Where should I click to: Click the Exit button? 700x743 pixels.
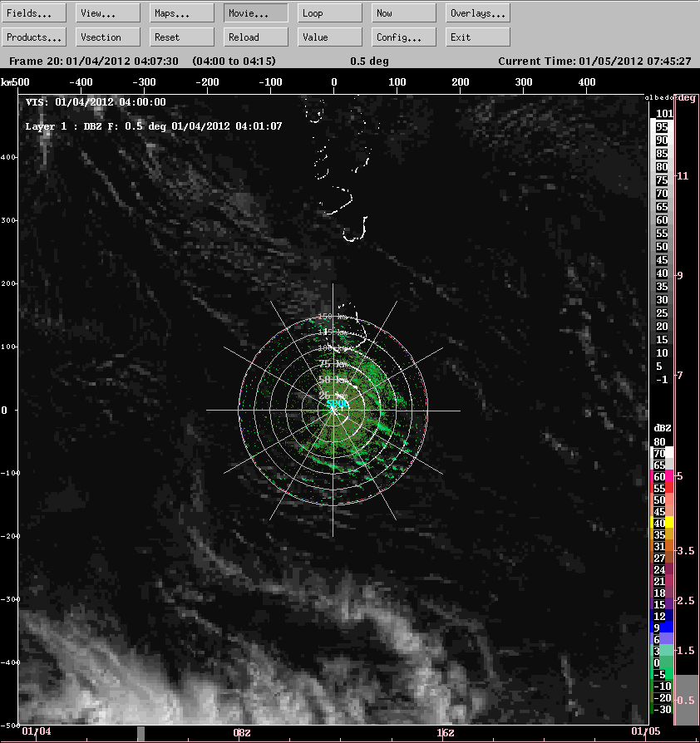(x=478, y=37)
